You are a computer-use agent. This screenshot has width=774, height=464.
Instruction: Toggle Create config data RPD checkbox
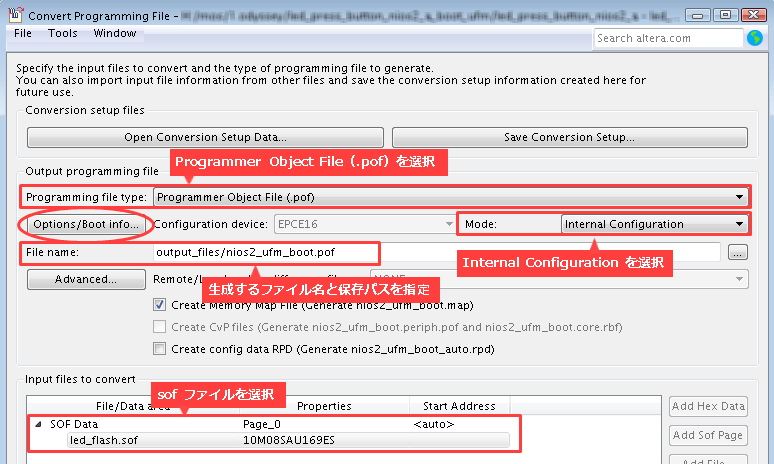point(159,349)
